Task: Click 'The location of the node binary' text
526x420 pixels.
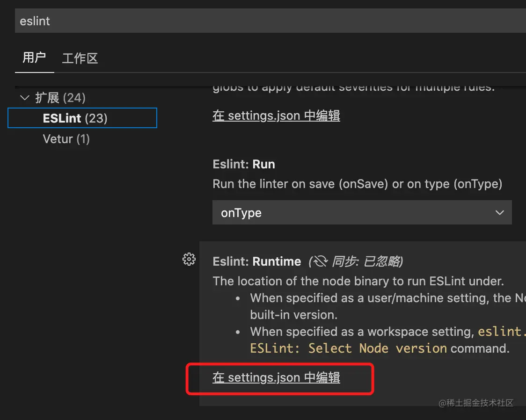Action: [358, 281]
